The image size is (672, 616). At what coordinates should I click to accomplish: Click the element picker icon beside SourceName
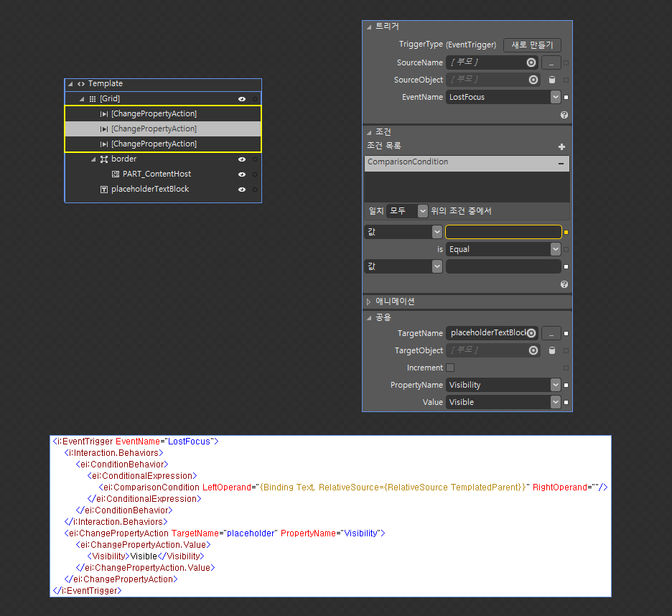[x=531, y=62]
